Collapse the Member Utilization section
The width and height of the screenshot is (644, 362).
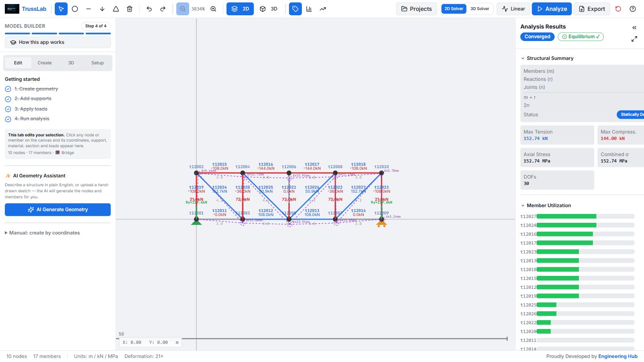546,206
